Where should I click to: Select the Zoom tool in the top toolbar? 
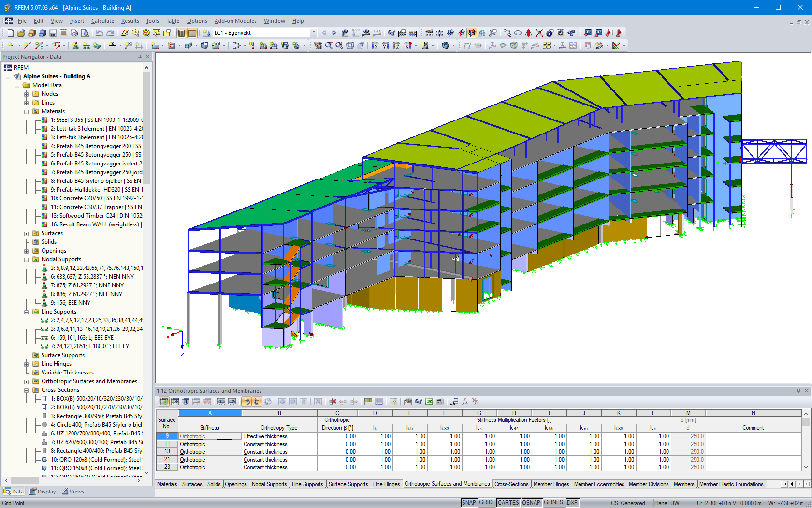[x=136, y=33]
